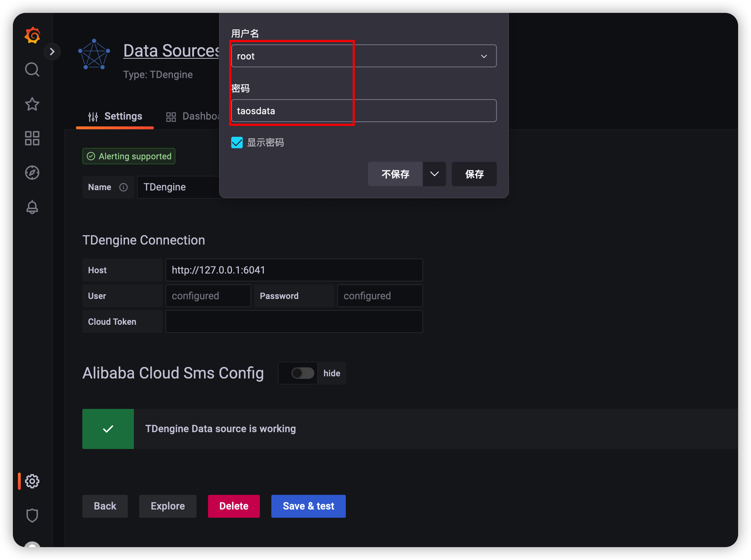Image resolution: width=751 pixels, height=560 pixels.
Task: Click the info icon next to Name
Action: click(x=123, y=187)
